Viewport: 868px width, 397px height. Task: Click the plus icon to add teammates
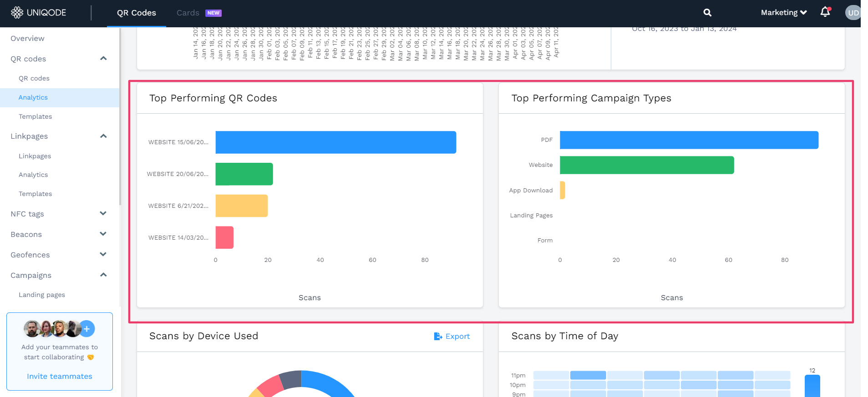click(x=87, y=329)
